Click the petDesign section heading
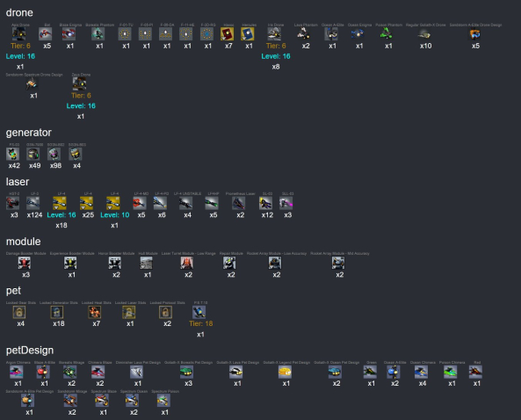Screen dimensions: 521x420 [30, 351]
